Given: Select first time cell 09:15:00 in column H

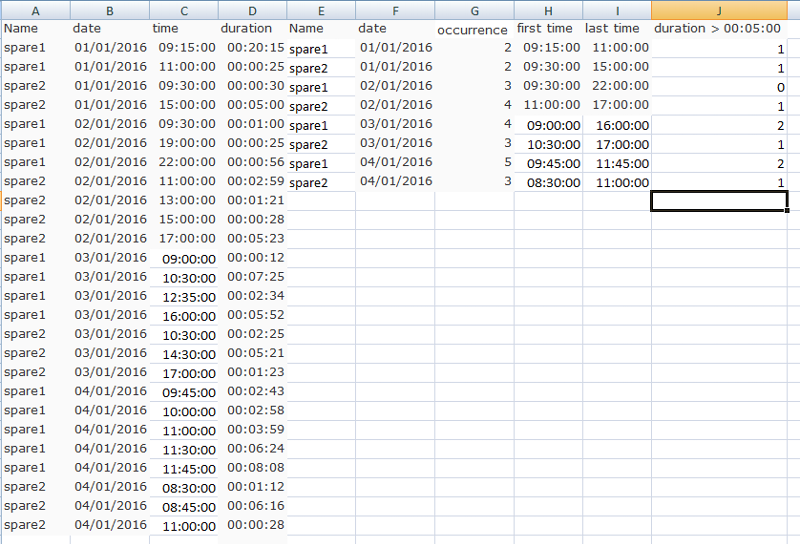Looking at the screenshot, I should pos(548,48).
